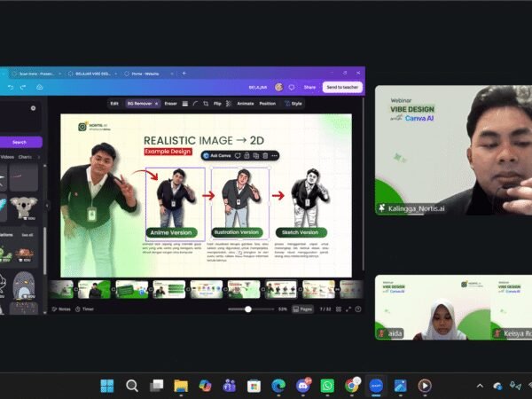Adjust the zoom slider handle

[248, 309]
